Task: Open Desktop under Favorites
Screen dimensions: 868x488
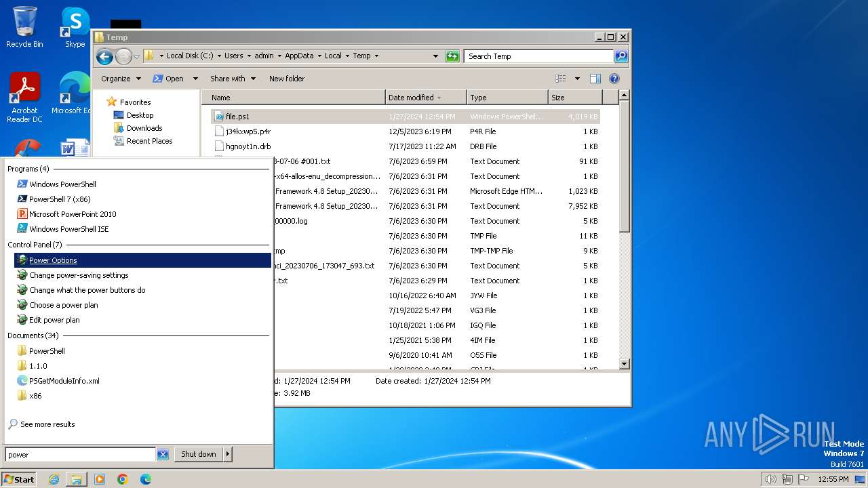Action: (x=140, y=115)
